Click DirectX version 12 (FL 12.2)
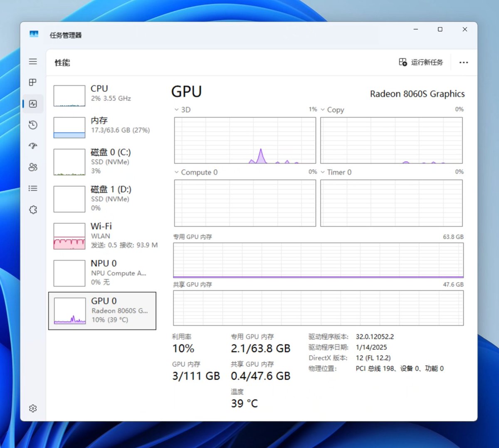The height and width of the screenshot is (448, 499). (373, 358)
